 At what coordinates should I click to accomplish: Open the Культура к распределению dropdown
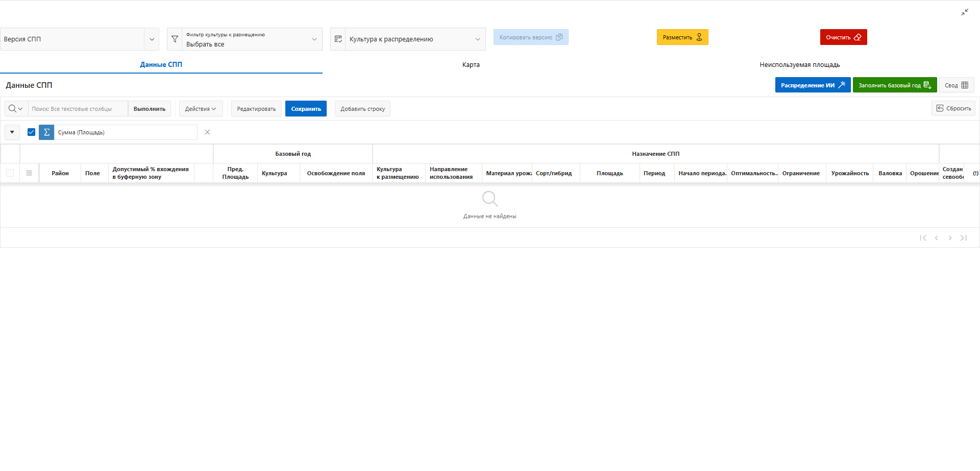point(477,39)
